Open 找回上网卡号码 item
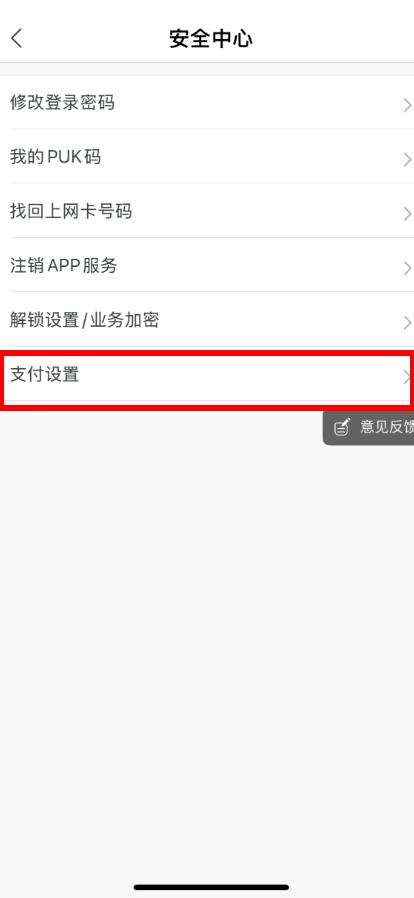This screenshot has width=414, height=898. pos(207,211)
